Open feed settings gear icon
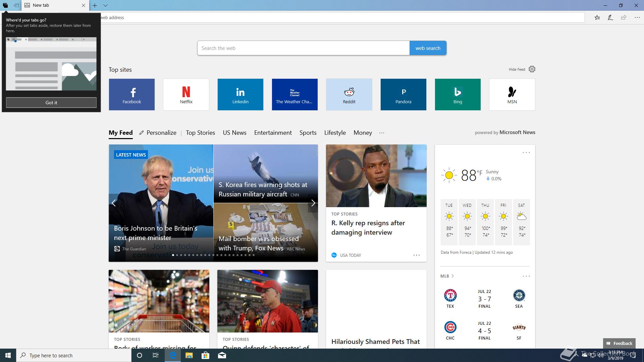 point(532,69)
